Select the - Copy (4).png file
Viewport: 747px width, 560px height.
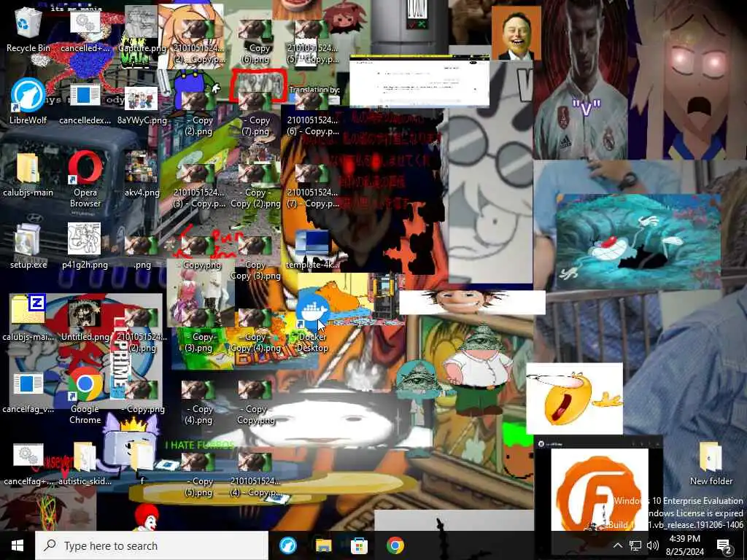pyautogui.click(x=198, y=402)
